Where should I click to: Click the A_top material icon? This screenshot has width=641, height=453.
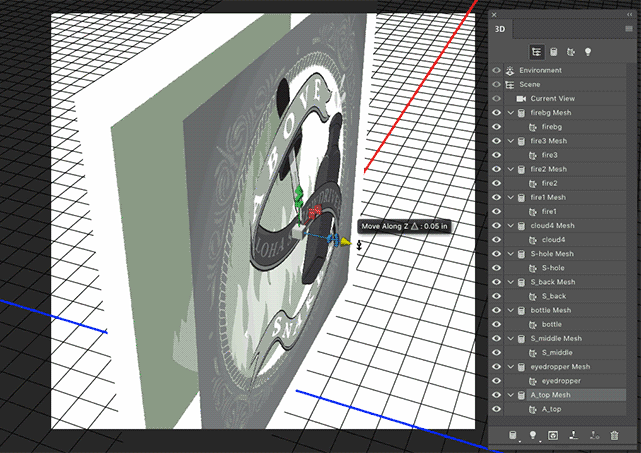(532, 409)
